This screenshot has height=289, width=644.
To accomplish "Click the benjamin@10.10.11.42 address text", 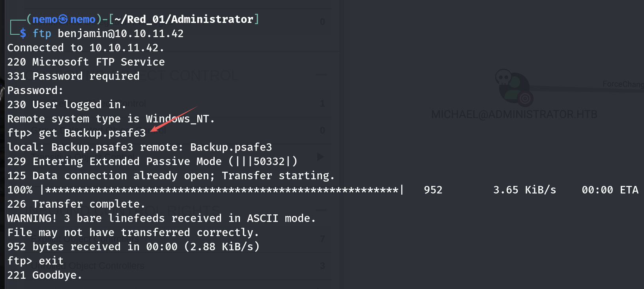I will [x=121, y=34].
